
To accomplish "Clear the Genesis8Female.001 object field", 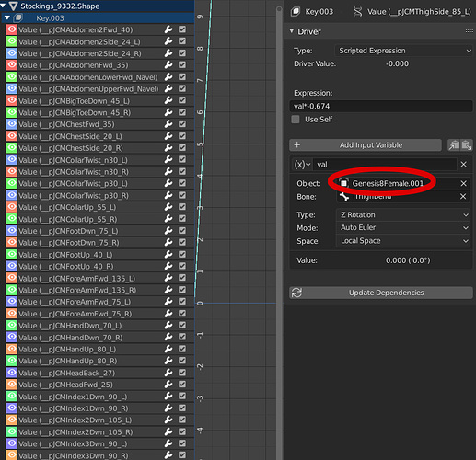I will (x=463, y=183).
